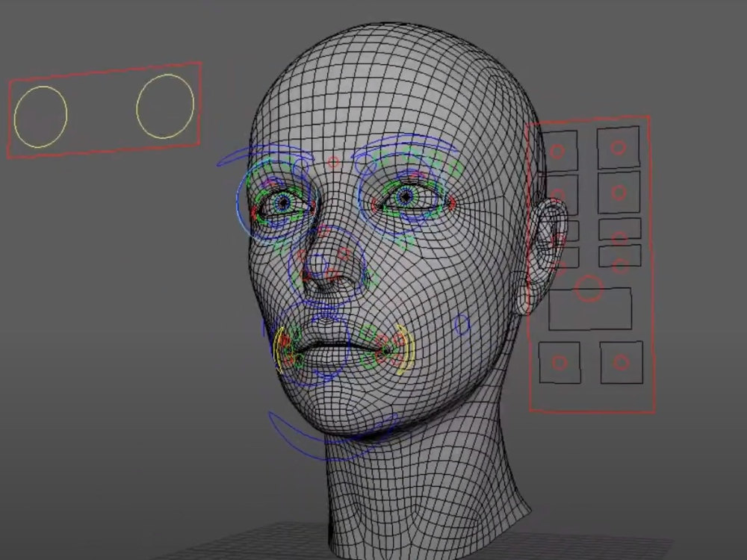Select red circle in second right-column box
The height and width of the screenshot is (560, 747).
coord(619,193)
